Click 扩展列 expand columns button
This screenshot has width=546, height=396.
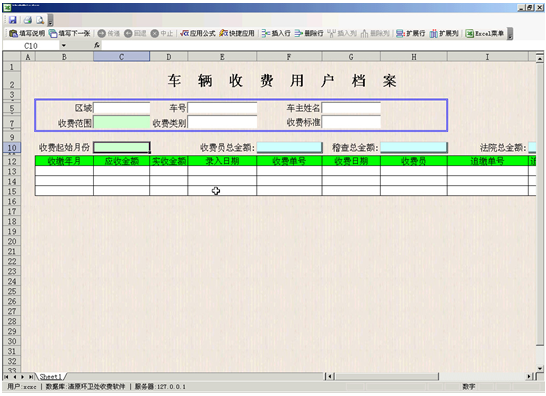[444, 33]
